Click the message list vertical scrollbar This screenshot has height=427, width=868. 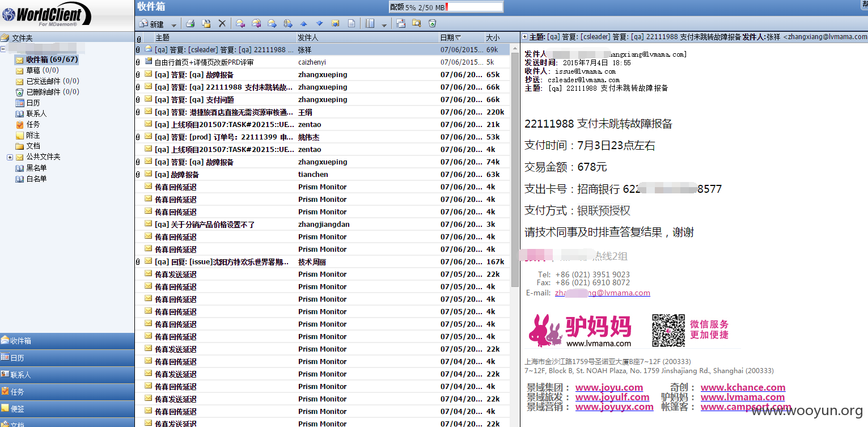[515, 232]
